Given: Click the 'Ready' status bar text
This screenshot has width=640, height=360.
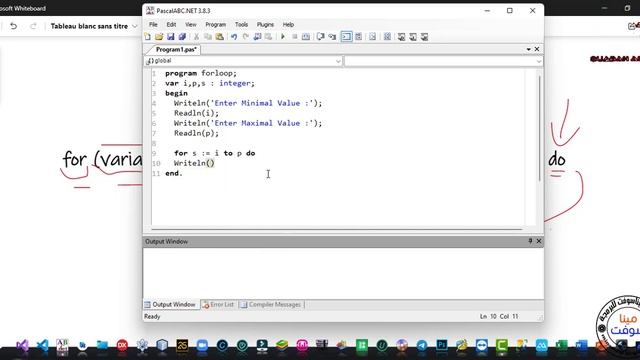Looking at the screenshot, I should click(x=152, y=316).
